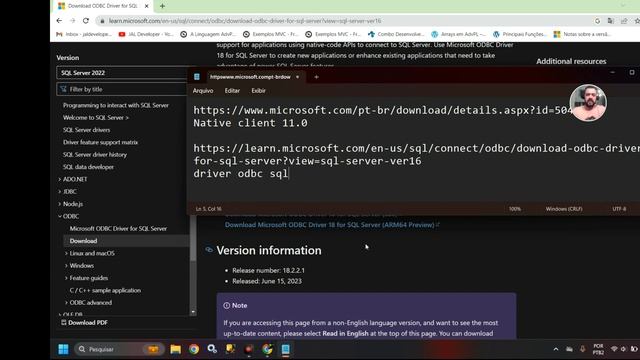Viewport: 640px width, 360px height.
Task: Click the UTF-8 encoding status
Action: pyautogui.click(x=619, y=209)
